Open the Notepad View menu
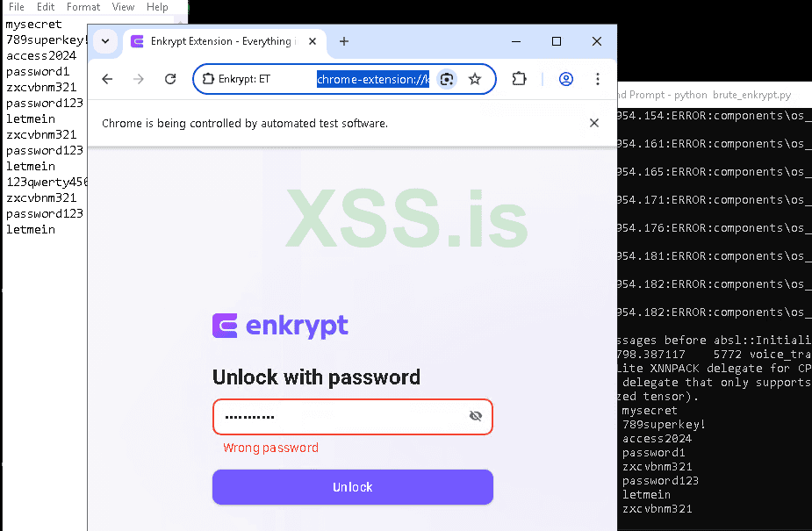This screenshot has width=812, height=531. pyautogui.click(x=123, y=7)
